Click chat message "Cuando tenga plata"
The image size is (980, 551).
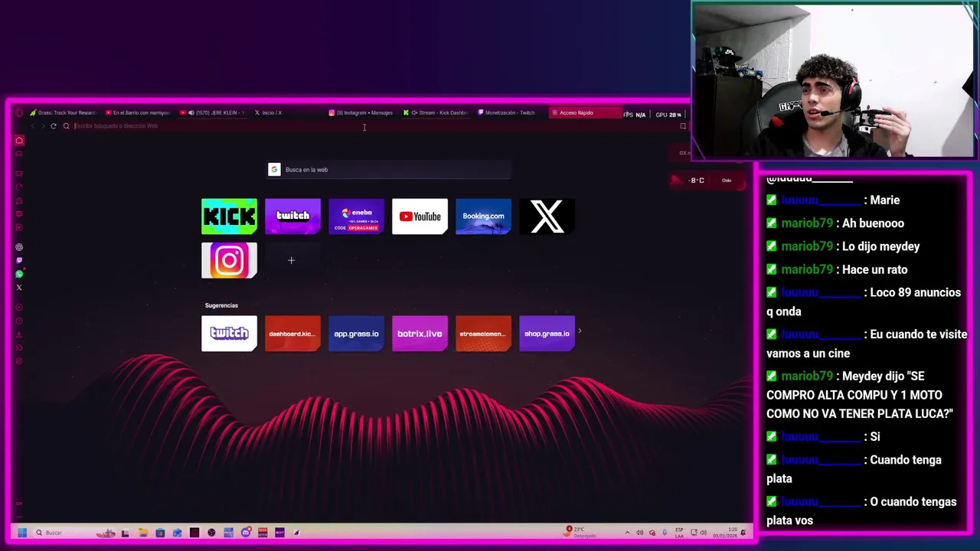tap(855, 469)
